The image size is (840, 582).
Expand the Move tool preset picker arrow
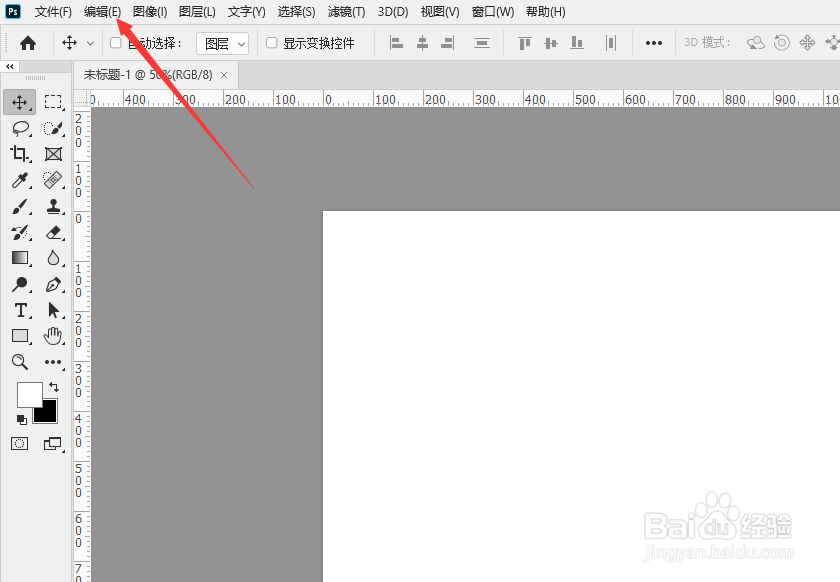[x=91, y=43]
